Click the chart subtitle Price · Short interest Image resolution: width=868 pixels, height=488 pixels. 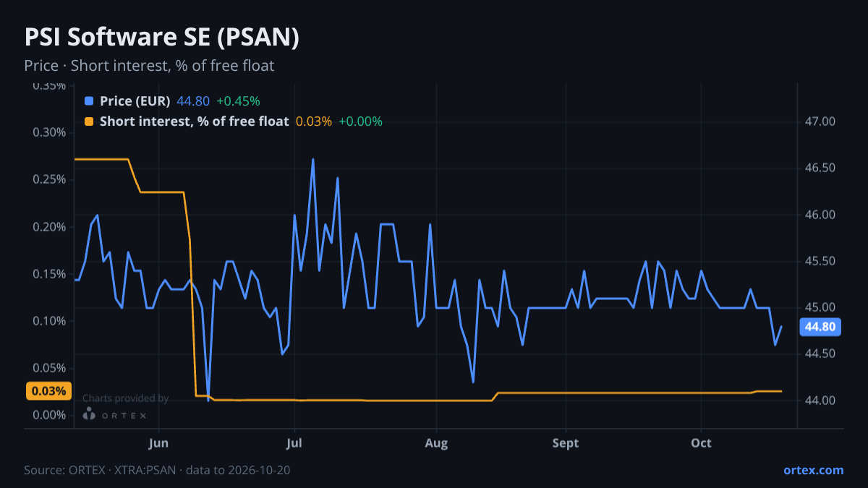pos(149,66)
